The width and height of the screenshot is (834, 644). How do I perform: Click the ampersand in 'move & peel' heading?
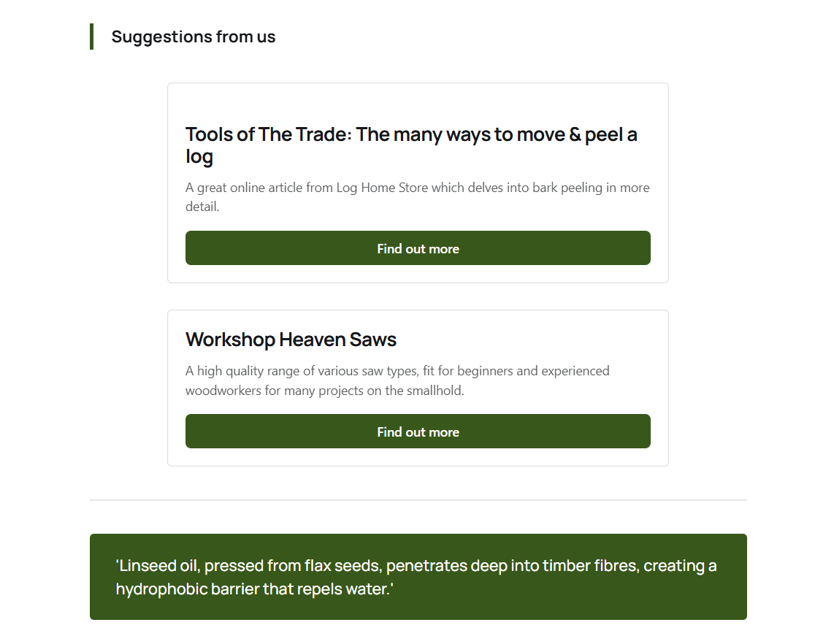(575, 134)
